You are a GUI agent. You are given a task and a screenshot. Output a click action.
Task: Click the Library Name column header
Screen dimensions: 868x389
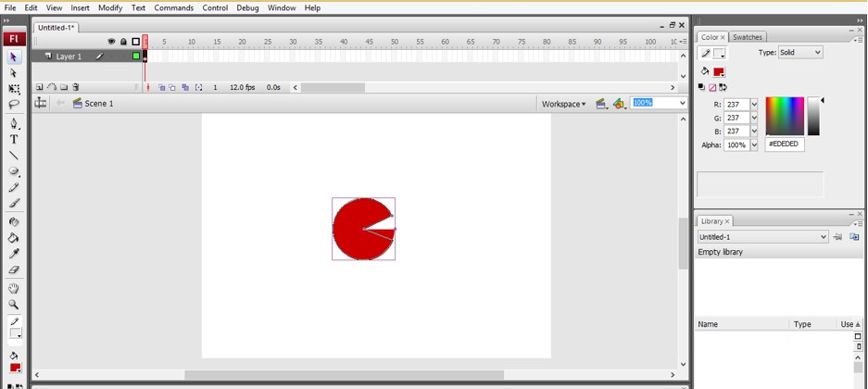pos(741,324)
